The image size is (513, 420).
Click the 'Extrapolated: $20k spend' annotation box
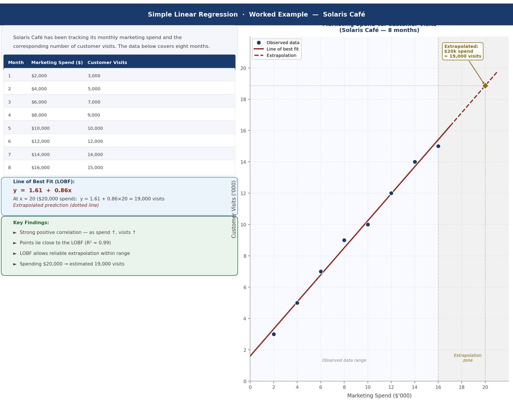click(462, 51)
